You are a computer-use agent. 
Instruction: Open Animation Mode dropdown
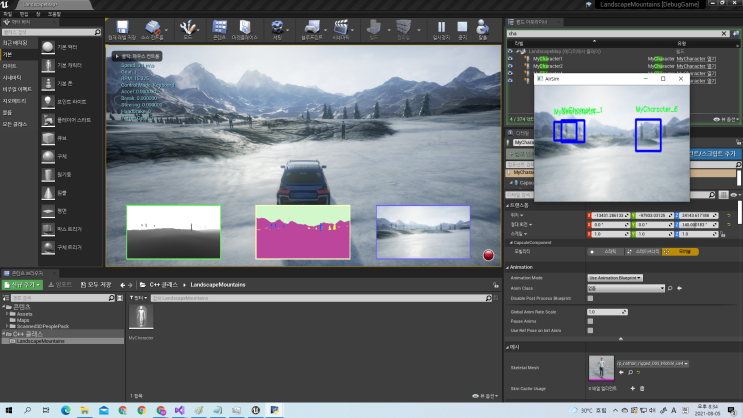[615, 278]
